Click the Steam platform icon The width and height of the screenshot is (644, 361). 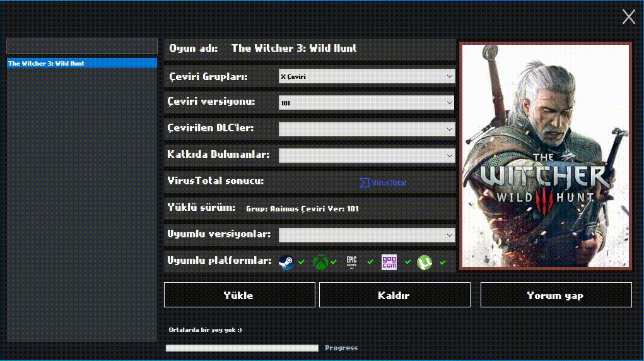point(286,262)
